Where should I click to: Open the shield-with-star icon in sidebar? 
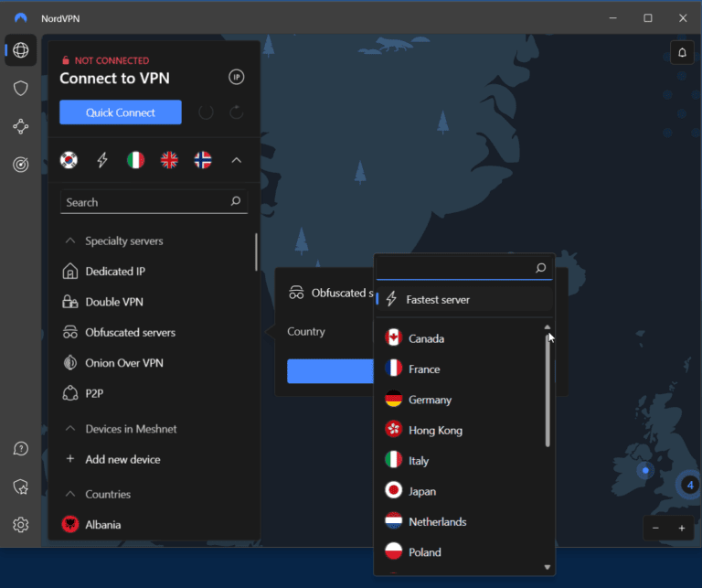21,486
